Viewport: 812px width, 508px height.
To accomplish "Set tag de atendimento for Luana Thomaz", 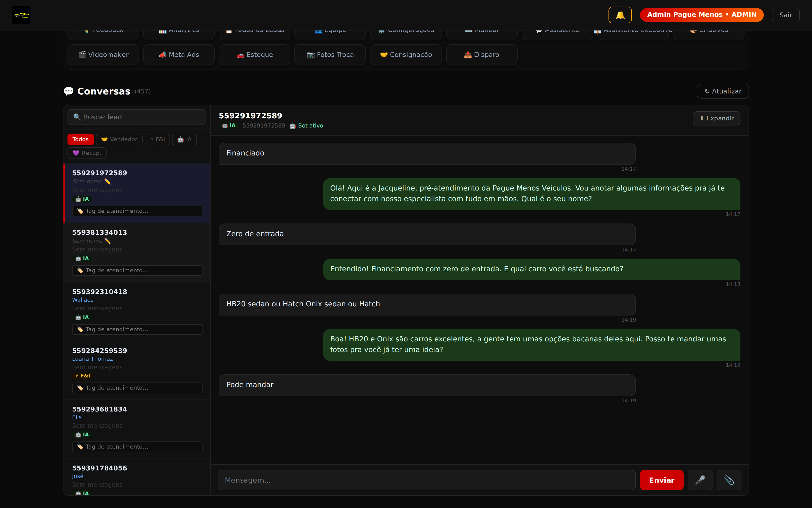I will (x=137, y=388).
